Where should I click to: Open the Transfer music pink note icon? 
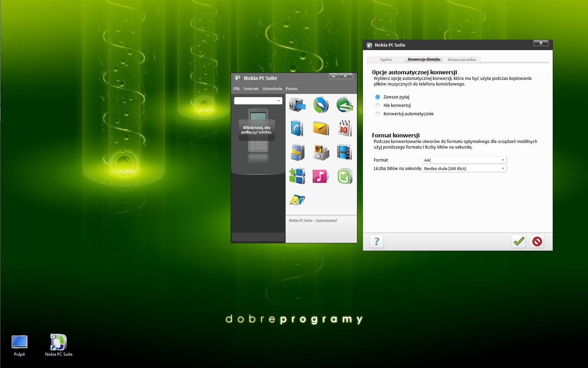click(x=321, y=176)
